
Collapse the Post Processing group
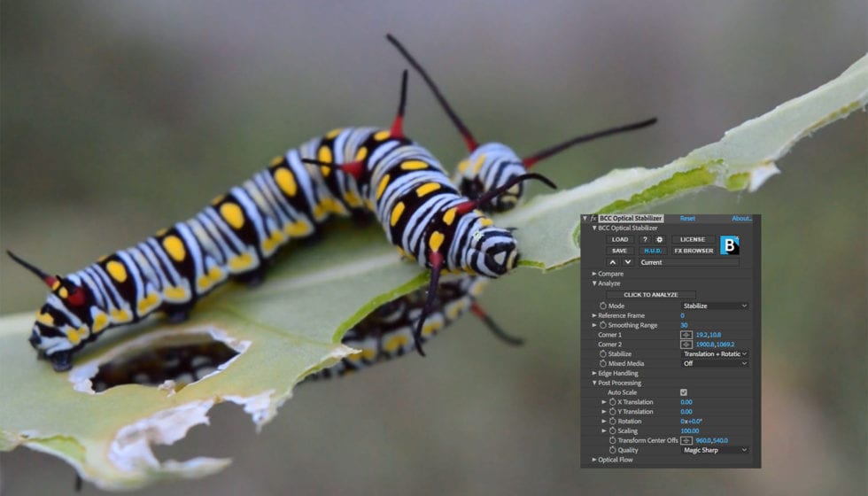pos(594,383)
